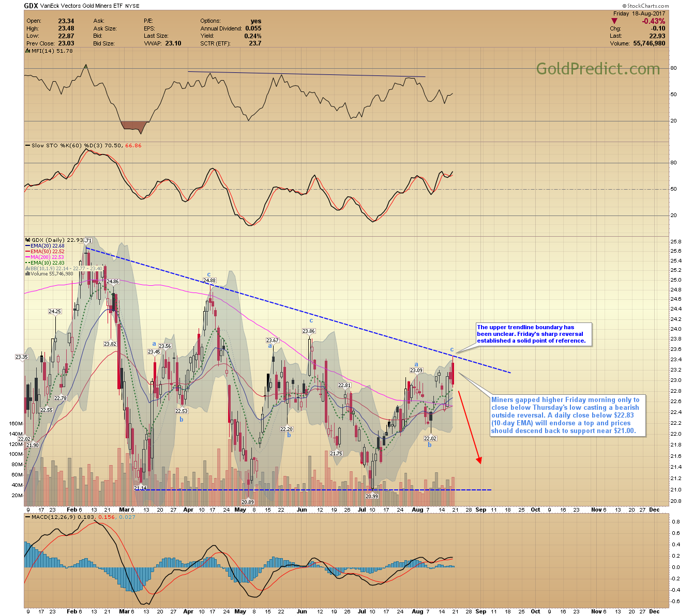Click the volume bars icon in the legend
The width and height of the screenshot is (693, 616).
[x=28, y=274]
